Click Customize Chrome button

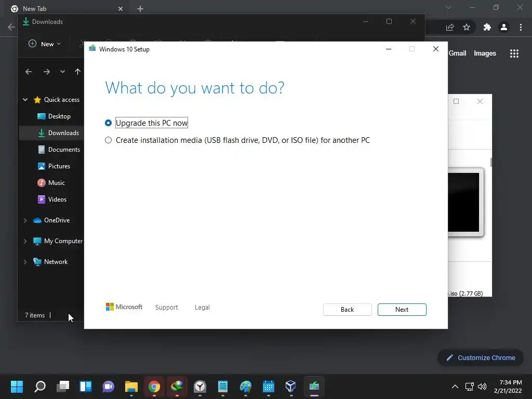(481, 357)
